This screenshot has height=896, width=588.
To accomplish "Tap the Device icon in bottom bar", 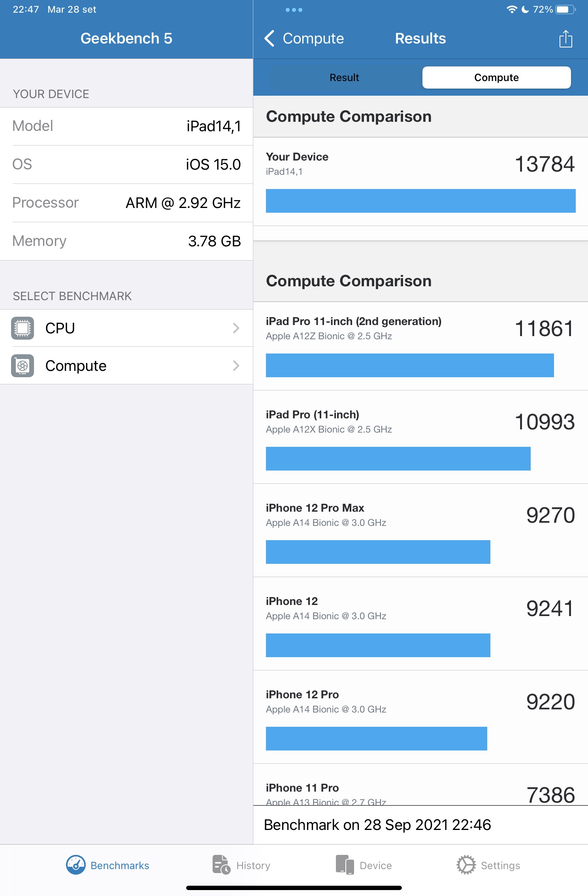I will (x=345, y=865).
